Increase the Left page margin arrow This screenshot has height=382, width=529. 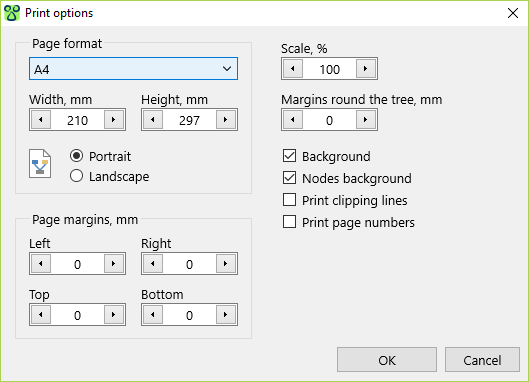tap(113, 263)
